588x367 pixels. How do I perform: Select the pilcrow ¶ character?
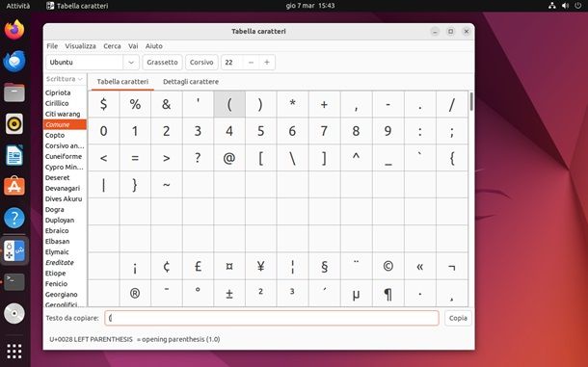click(388, 293)
